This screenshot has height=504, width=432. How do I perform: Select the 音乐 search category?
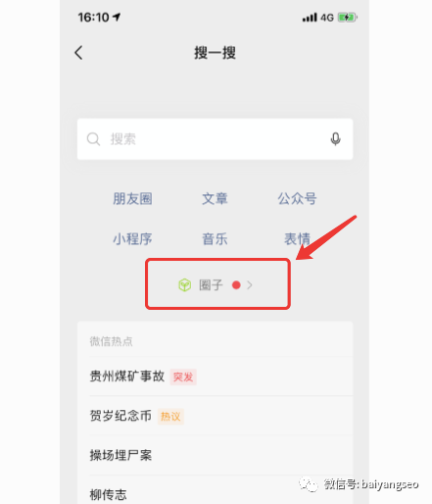point(215,239)
